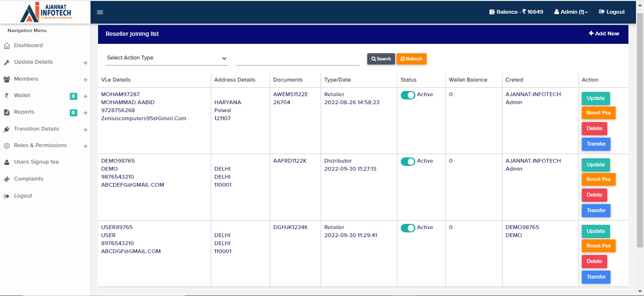Click the Dashboard home icon in sidebar
644x296 pixels.
(x=7, y=46)
